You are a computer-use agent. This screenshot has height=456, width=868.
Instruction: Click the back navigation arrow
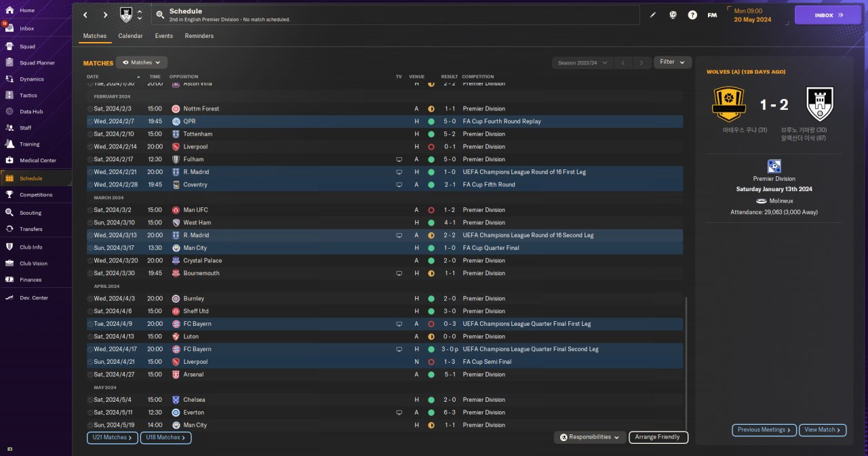pos(85,15)
